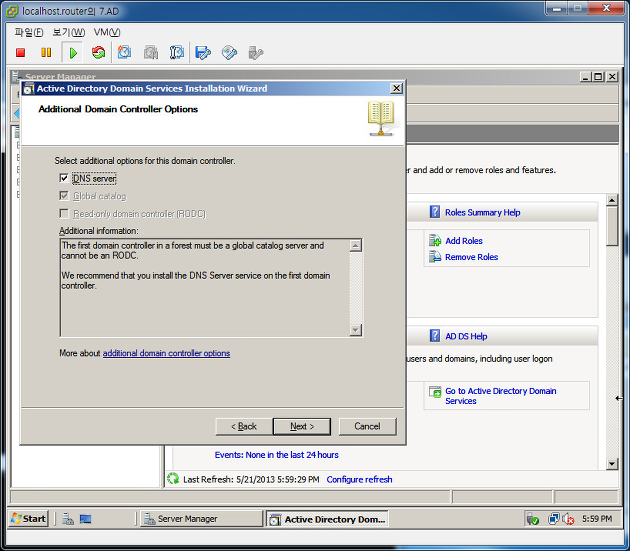Click the Configure refresh link
The width and height of the screenshot is (630, 551).
359,479
